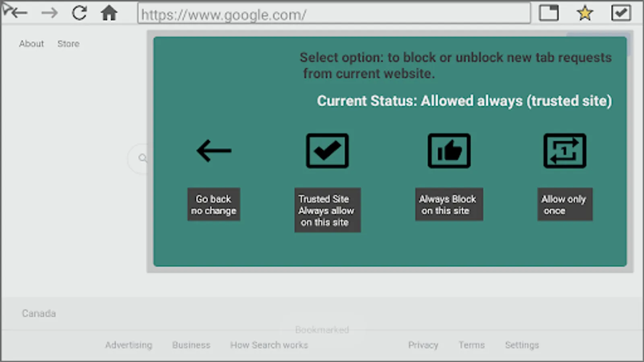Choose 'Trusted Site Always allow on this site'
The width and height of the screenshot is (644, 362).
(327, 210)
